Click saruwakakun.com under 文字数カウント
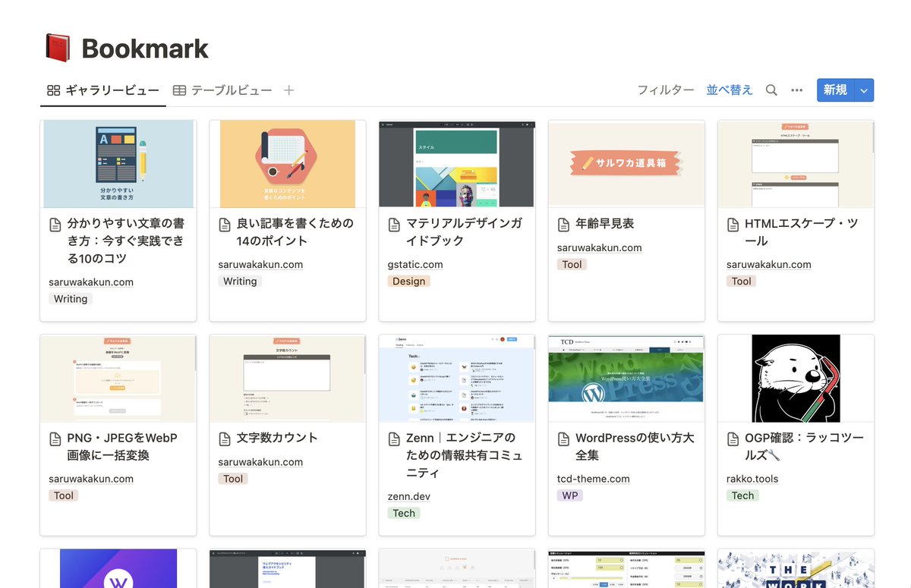The width and height of the screenshot is (911, 588). tap(260, 462)
